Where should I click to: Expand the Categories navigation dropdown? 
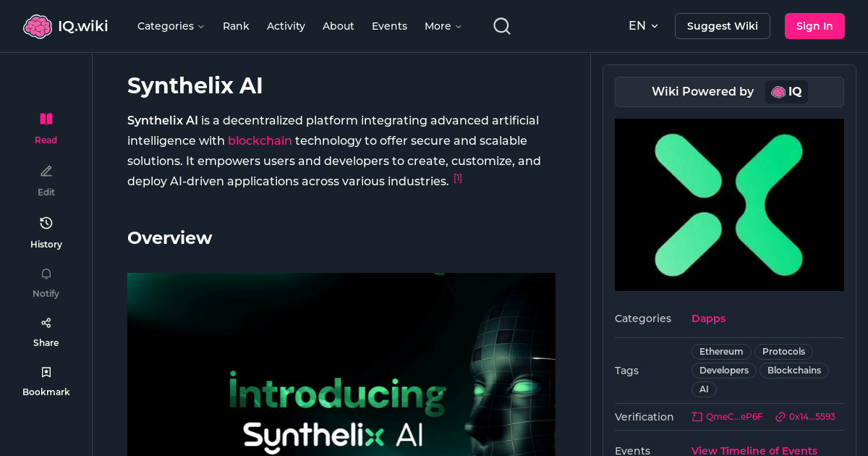(171, 26)
